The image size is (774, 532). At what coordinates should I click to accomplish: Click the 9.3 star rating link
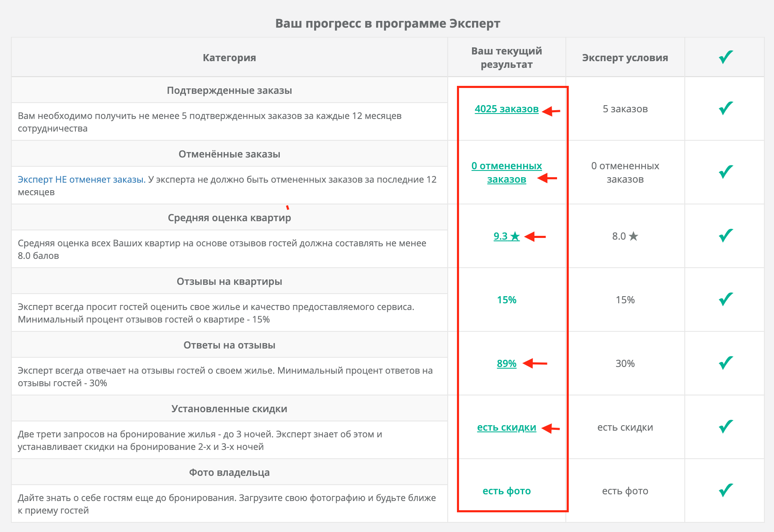pyautogui.click(x=506, y=236)
